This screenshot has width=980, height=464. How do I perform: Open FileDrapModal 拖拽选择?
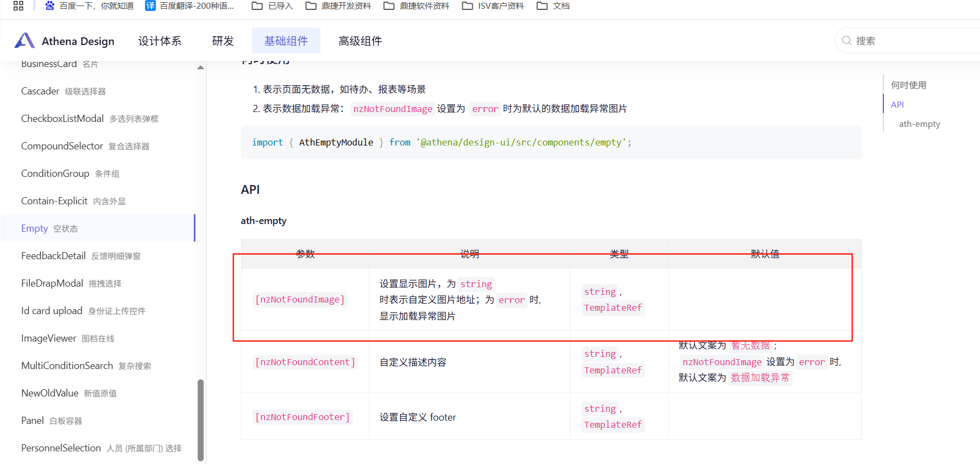click(x=71, y=283)
